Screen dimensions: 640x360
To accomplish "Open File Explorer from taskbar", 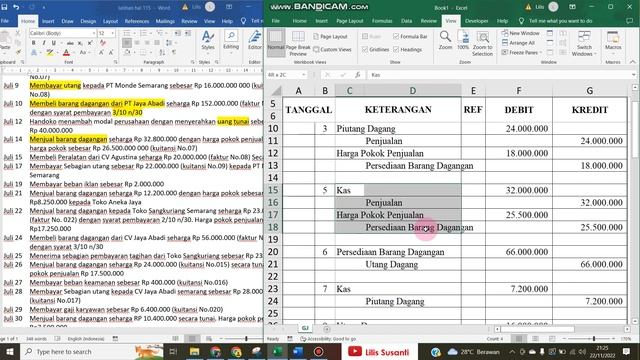I will 195,351.
